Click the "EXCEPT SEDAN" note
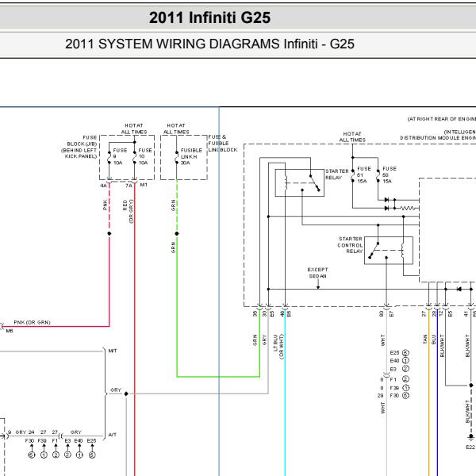This screenshot has height=476, width=476. click(x=317, y=273)
